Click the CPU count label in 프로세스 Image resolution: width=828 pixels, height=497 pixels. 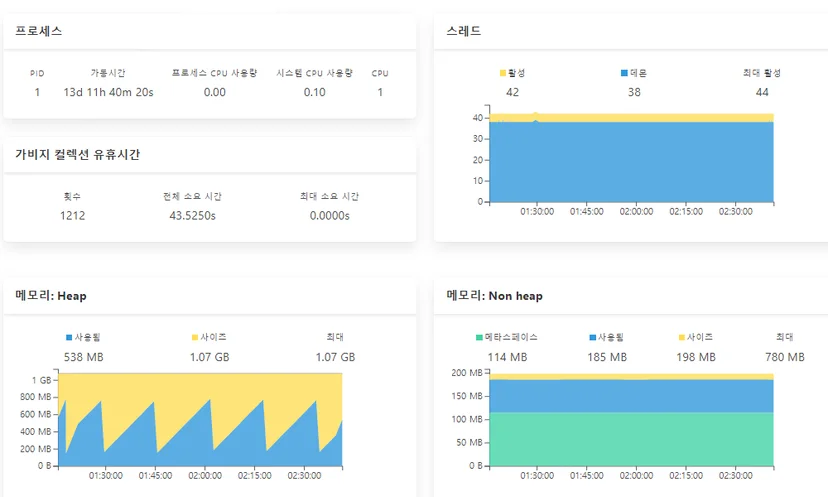coord(380,73)
